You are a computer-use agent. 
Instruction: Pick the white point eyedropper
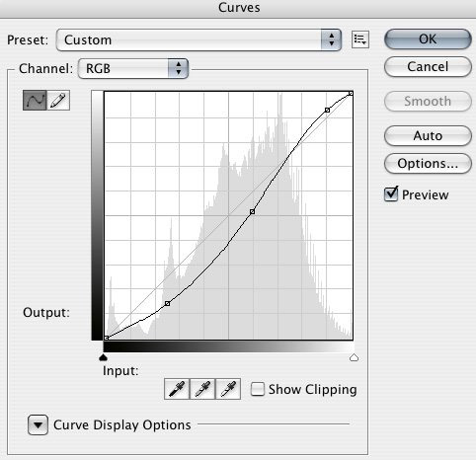point(228,389)
